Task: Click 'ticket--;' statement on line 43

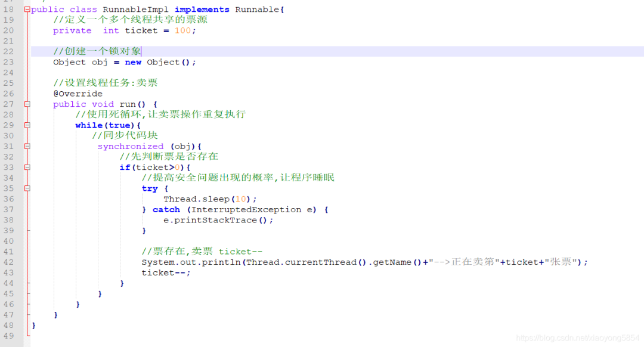Action: click(x=166, y=273)
